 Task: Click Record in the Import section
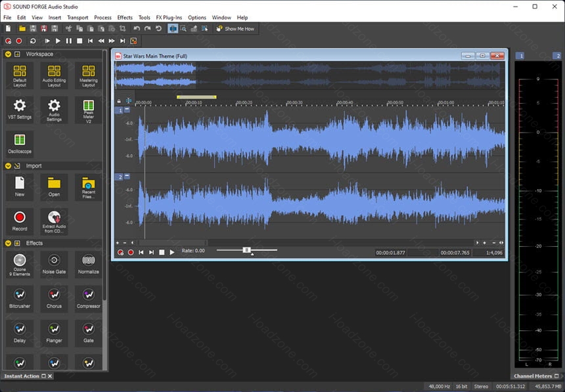click(x=20, y=221)
